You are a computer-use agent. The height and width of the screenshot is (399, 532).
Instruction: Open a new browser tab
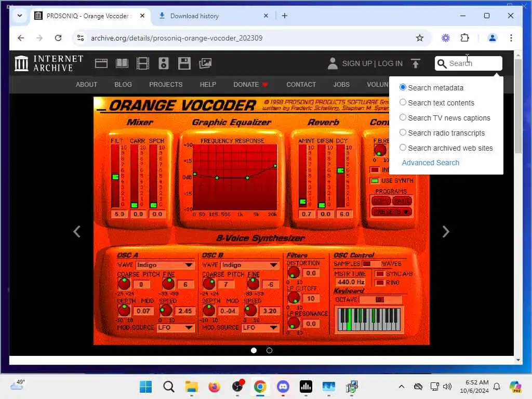[x=284, y=16]
